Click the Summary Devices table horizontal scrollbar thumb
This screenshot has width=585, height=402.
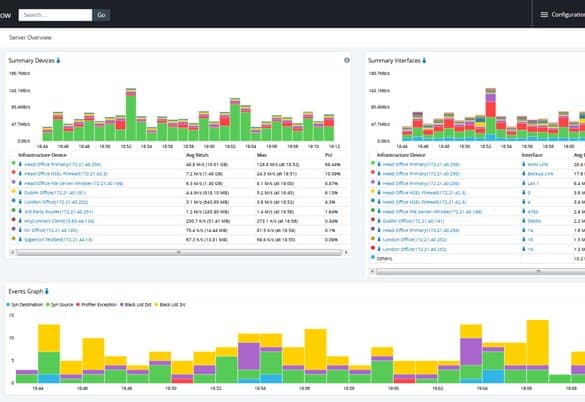pos(178,253)
